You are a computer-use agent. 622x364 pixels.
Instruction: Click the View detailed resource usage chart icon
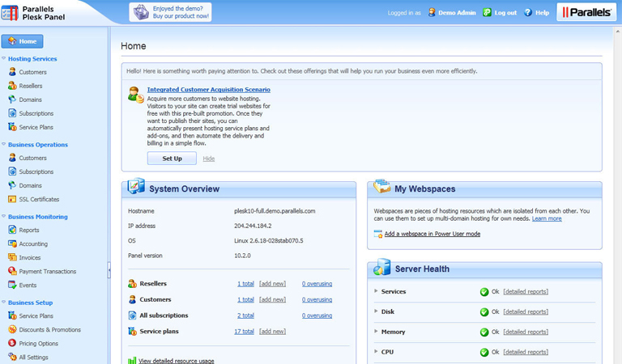click(x=132, y=361)
